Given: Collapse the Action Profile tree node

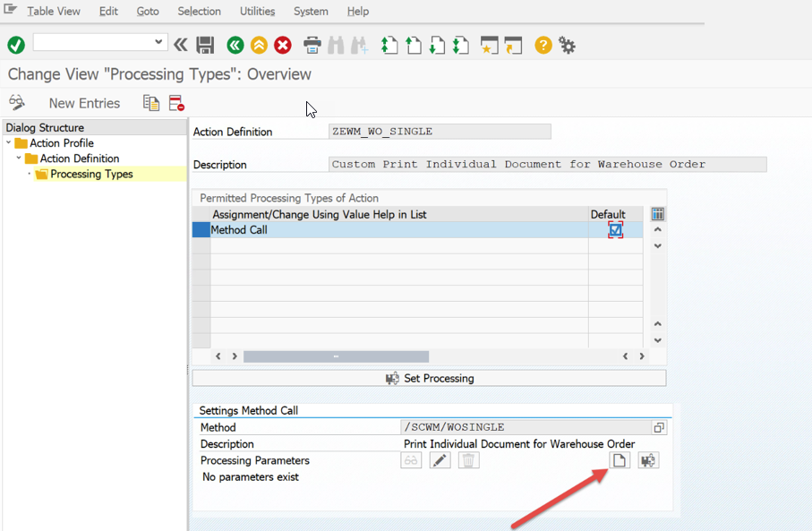Looking at the screenshot, I should [9, 142].
